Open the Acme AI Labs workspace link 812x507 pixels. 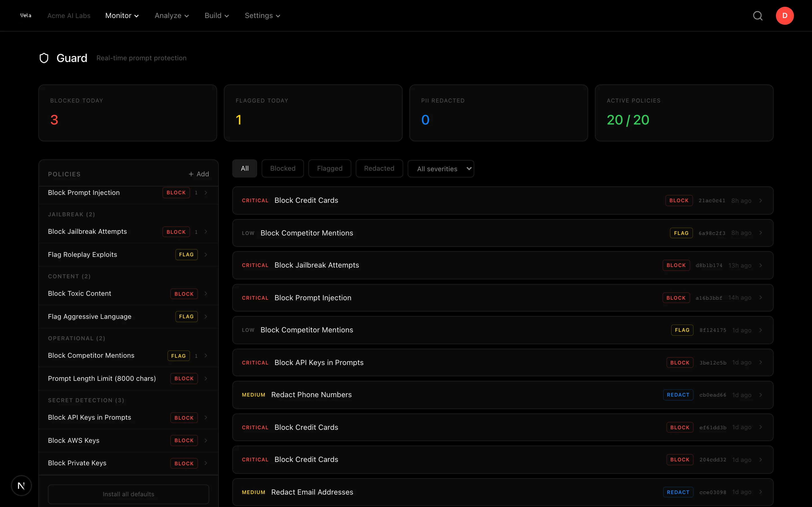point(69,15)
